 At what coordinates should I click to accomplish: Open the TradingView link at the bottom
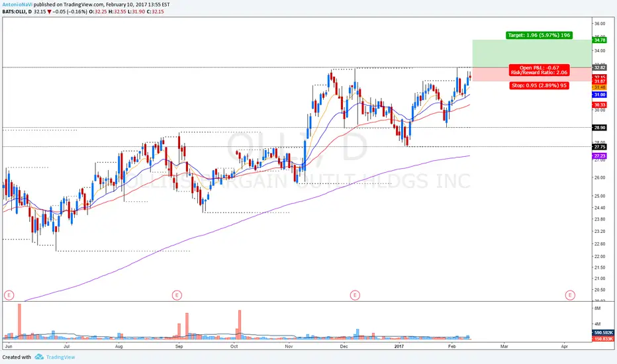tap(60, 357)
